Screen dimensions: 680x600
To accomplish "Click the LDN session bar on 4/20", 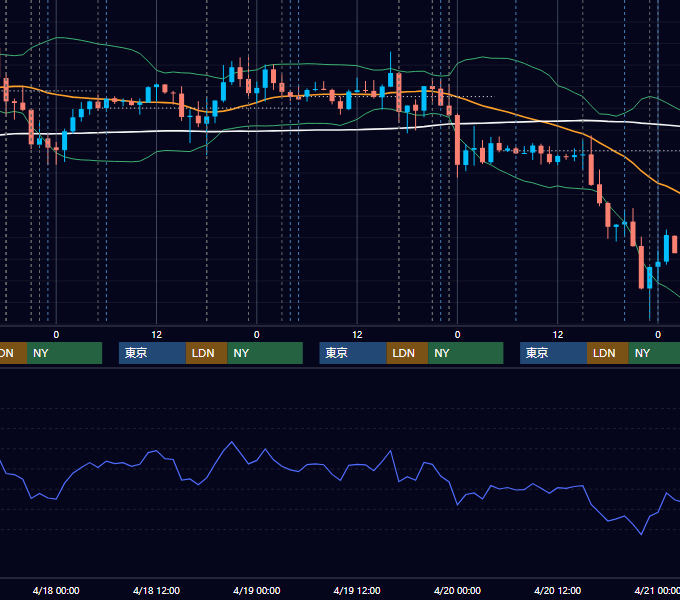I will 608,353.
